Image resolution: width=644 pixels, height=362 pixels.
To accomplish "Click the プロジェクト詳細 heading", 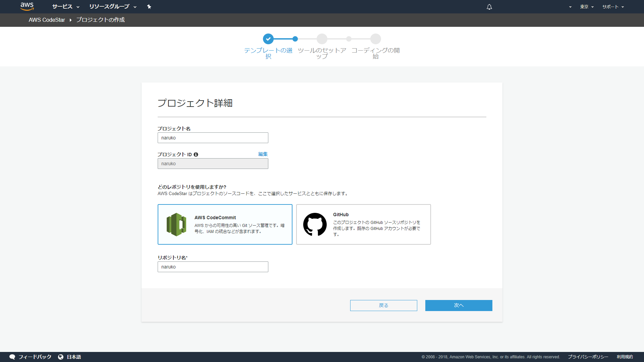I will point(195,103).
